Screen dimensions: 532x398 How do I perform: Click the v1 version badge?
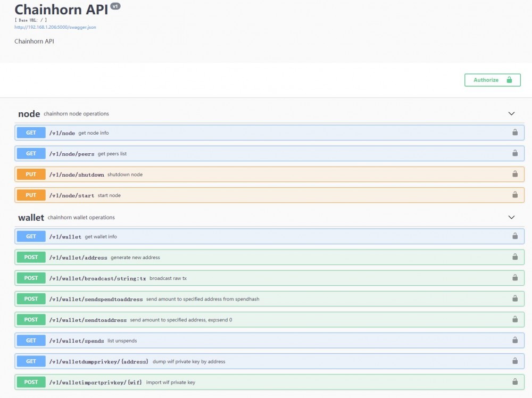point(115,6)
